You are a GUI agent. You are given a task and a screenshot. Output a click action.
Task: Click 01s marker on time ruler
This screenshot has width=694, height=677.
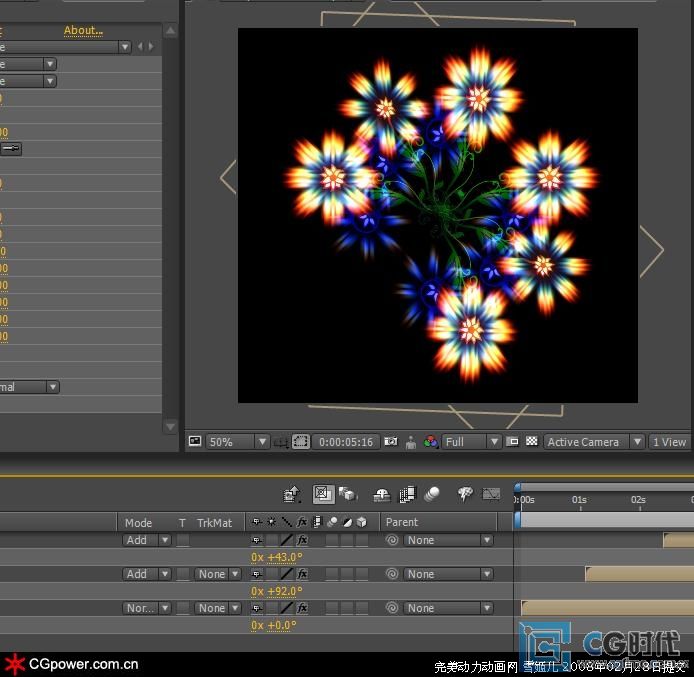pyautogui.click(x=579, y=500)
